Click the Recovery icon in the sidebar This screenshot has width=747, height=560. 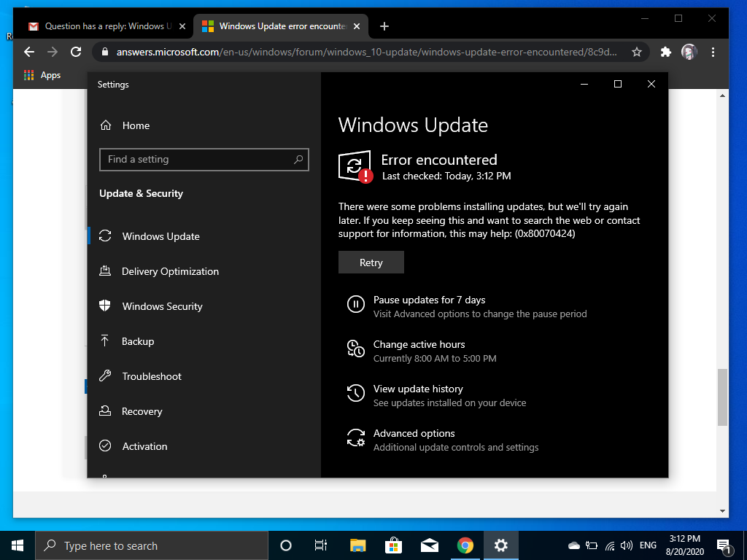[105, 411]
